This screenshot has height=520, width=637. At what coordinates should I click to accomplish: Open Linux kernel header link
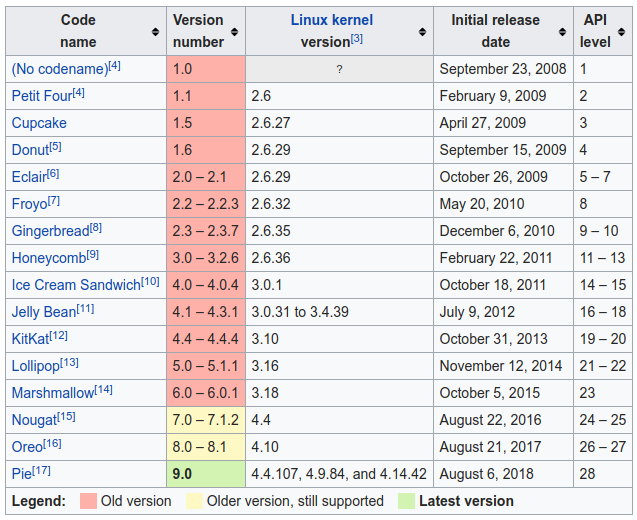pyautogui.click(x=332, y=20)
